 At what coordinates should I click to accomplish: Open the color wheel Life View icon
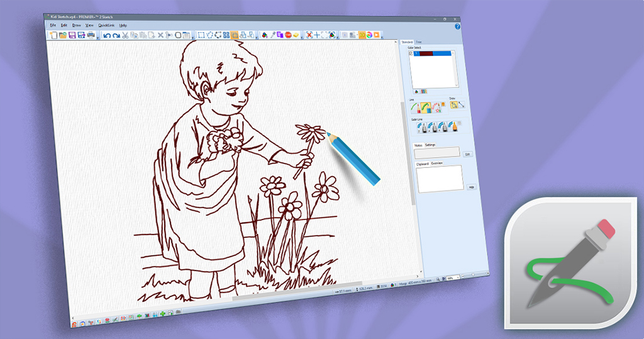[370, 35]
